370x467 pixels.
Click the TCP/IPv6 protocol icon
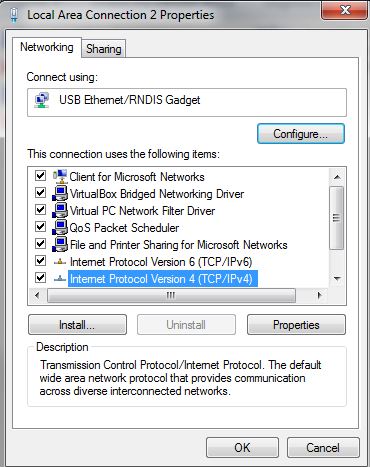coord(60,262)
